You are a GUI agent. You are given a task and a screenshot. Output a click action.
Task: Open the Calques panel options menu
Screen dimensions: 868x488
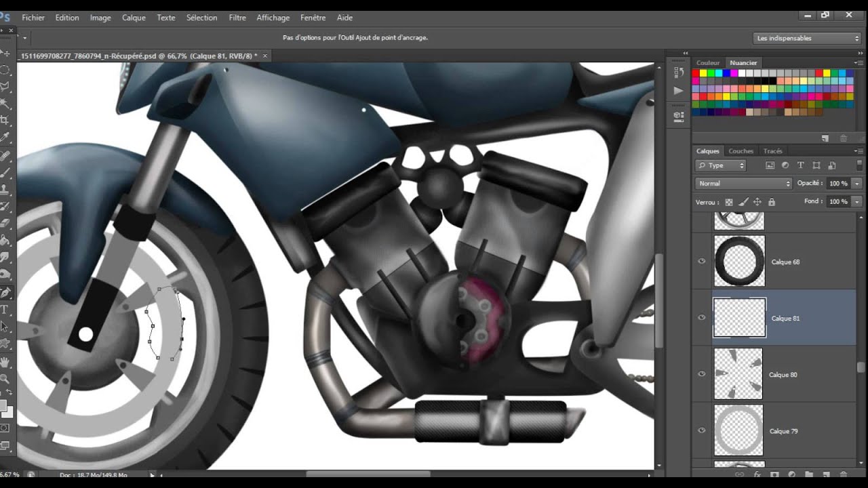tap(859, 150)
